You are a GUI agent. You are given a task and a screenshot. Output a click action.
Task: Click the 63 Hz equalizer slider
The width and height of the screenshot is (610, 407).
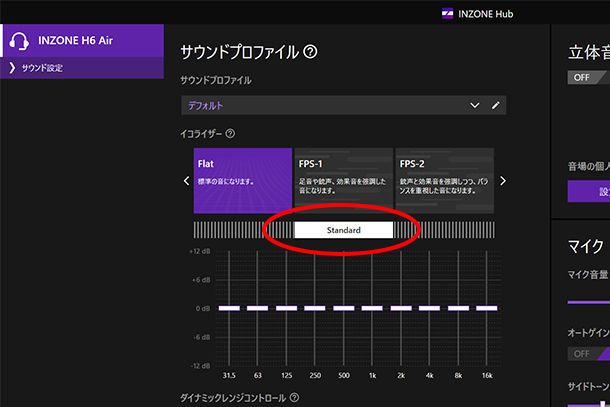pyautogui.click(x=258, y=308)
